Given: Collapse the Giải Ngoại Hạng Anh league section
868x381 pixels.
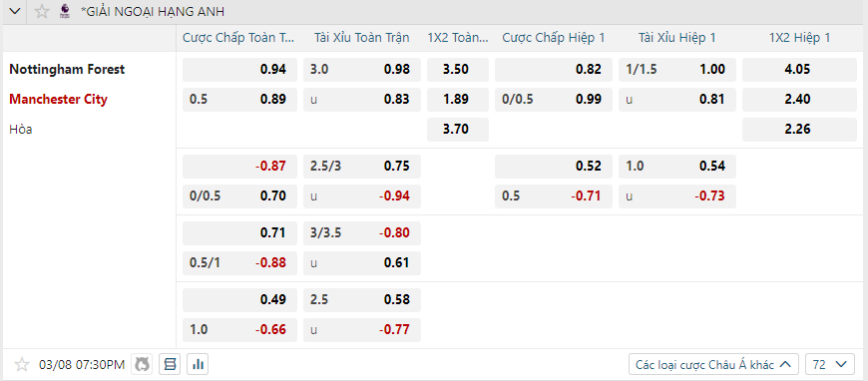Looking at the screenshot, I should click(x=16, y=11).
